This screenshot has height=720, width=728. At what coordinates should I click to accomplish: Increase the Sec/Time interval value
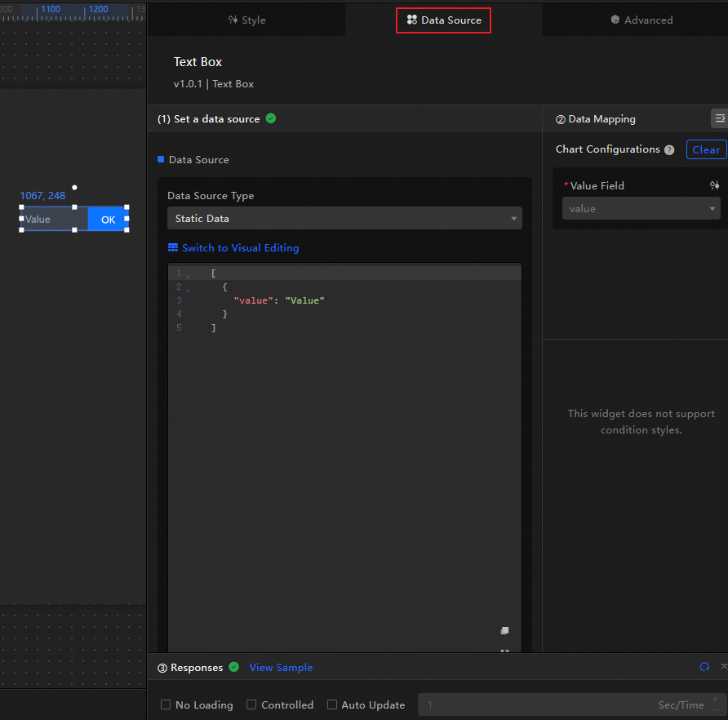tap(716, 700)
